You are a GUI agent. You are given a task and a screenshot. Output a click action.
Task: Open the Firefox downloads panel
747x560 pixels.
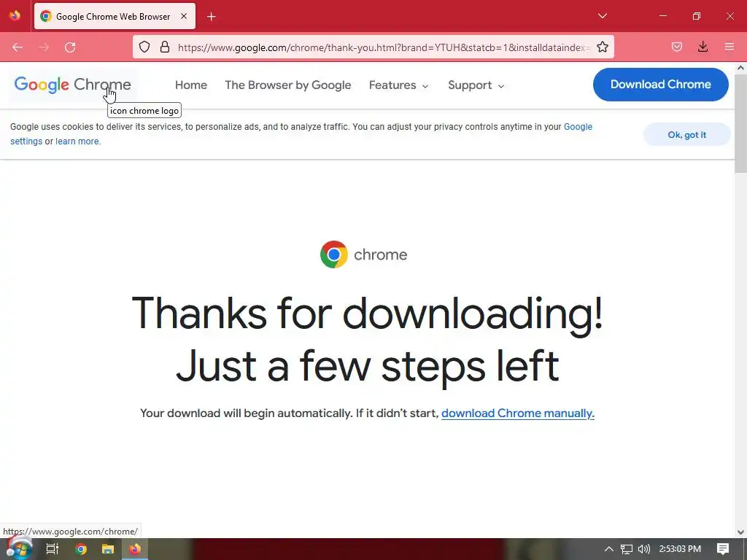pyautogui.click(x=703, y=47)
